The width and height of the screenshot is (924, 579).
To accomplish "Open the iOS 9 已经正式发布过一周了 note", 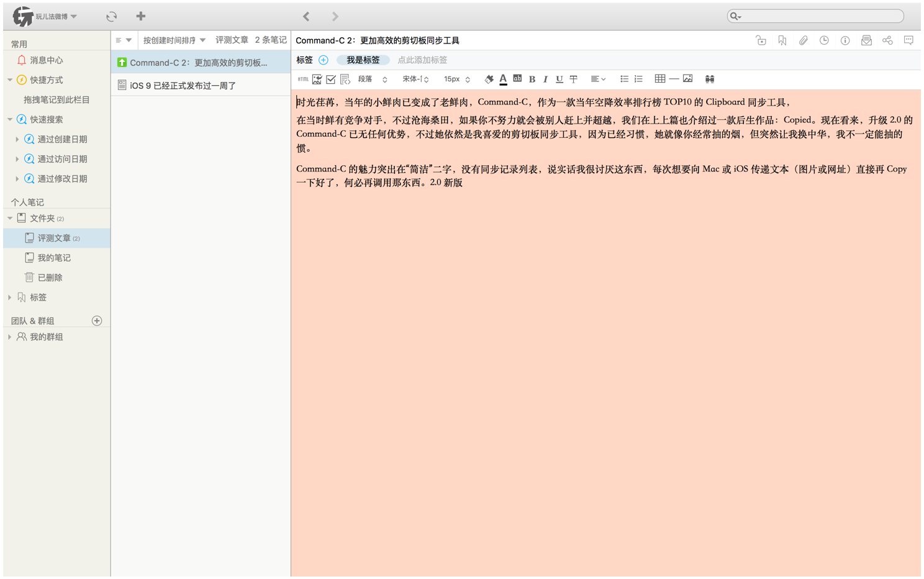I will click(x=201, y=86).
